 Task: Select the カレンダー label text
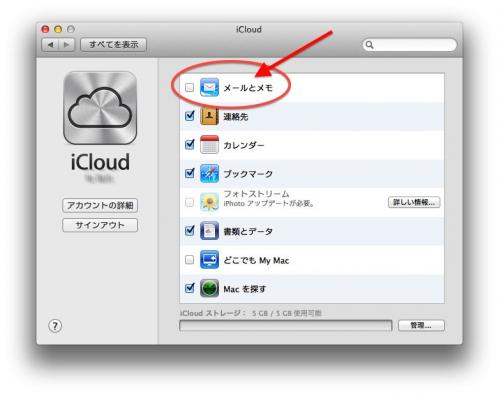244,145
